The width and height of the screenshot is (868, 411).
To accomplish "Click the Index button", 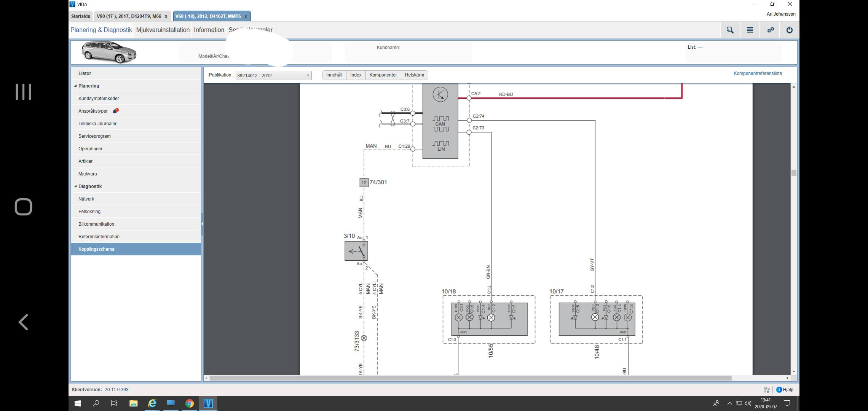I will coord(356,75).
